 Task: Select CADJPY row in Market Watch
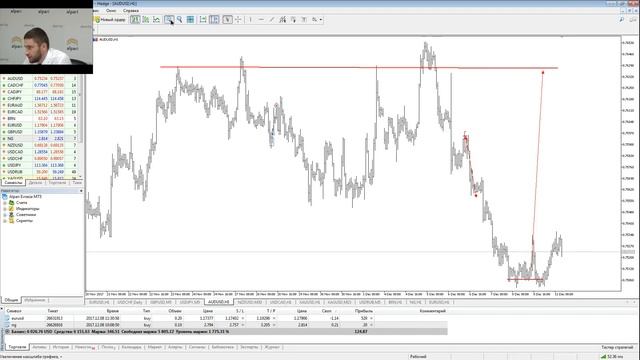[x=40, y=92]
